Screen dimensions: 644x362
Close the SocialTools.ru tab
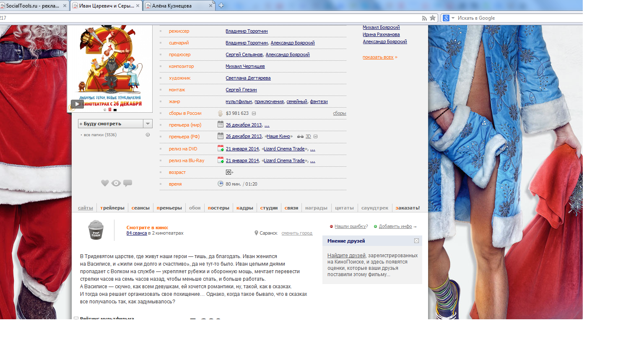point(65,6)
